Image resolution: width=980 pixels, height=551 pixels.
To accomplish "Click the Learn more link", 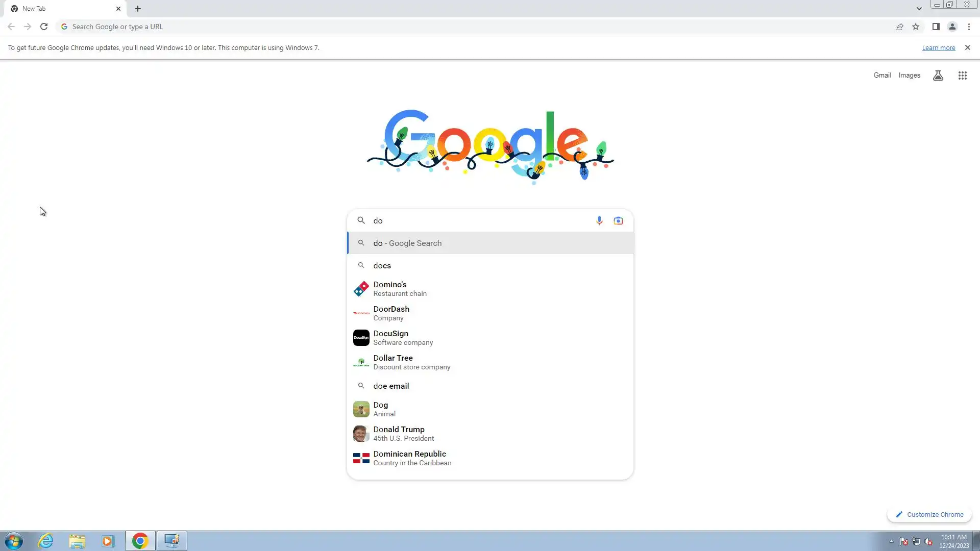I will coord(938,47).
